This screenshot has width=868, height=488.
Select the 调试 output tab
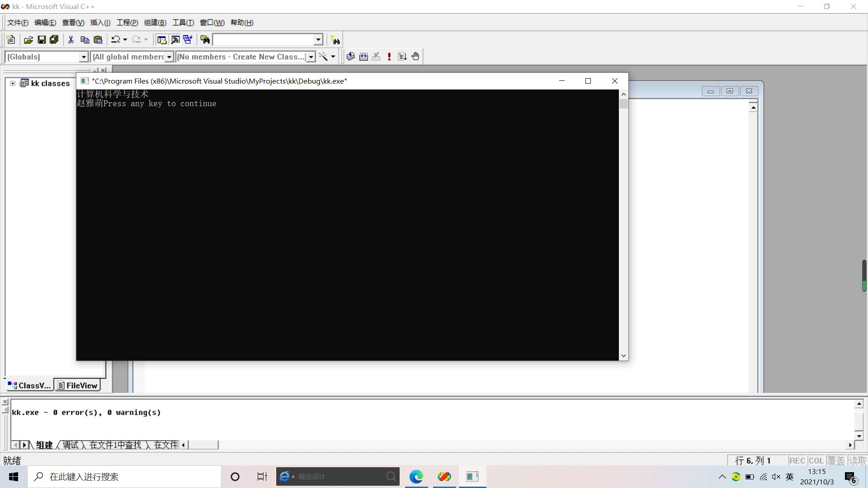point(70,445)
